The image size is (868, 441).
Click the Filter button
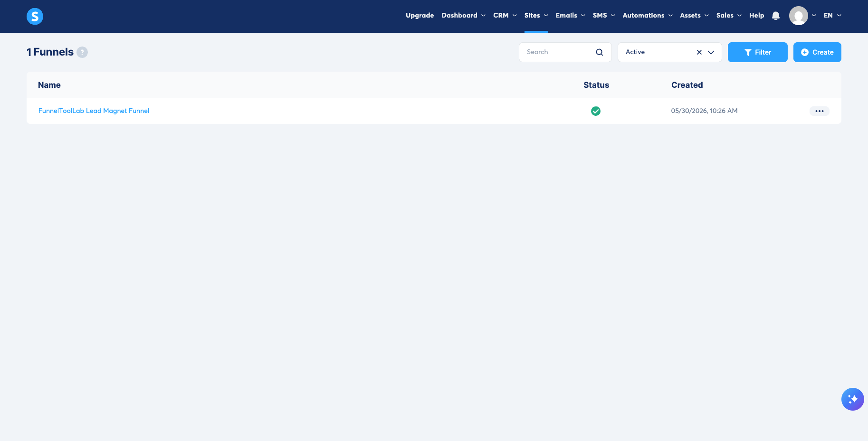pyautogui.click(x=758, y=52)
